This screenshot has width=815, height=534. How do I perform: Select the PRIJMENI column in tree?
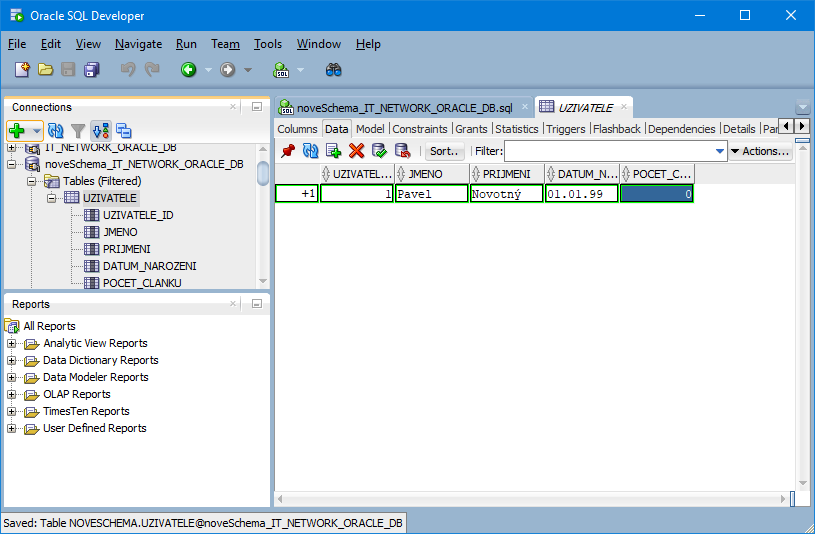[x=126, y=248]
